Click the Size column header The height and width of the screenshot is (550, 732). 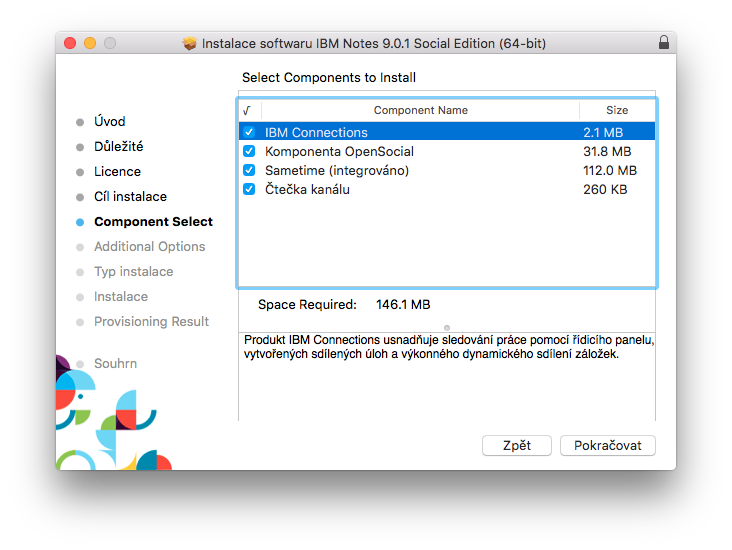point(617,110)
